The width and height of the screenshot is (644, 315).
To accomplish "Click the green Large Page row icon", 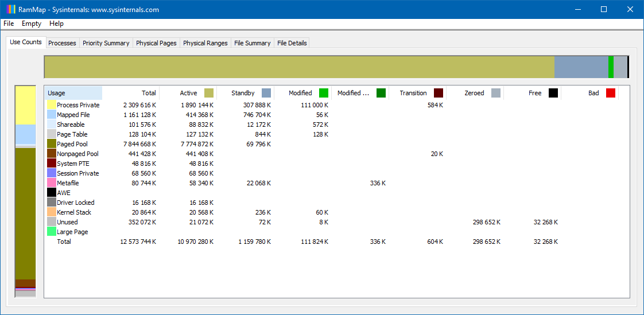I will 52,232.
